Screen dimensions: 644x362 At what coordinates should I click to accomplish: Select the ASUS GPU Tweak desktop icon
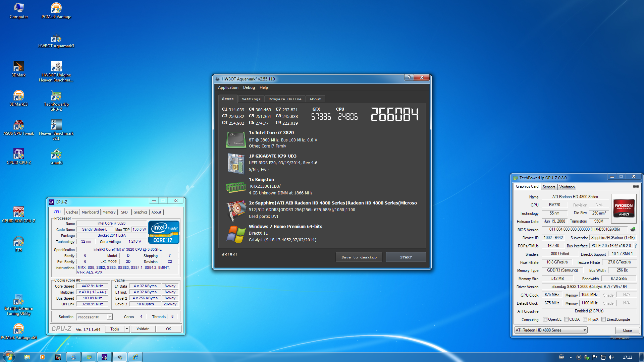point(18,128)
